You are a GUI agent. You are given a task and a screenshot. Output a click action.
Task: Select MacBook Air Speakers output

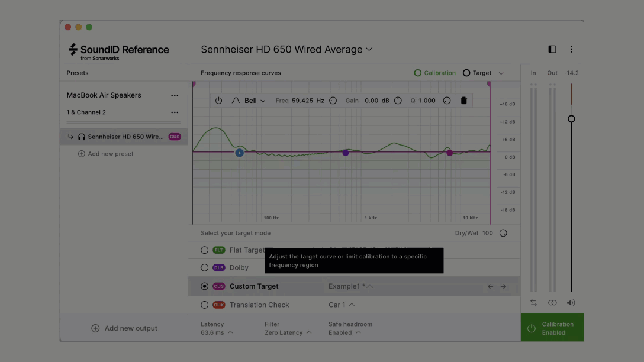(104, 95)
